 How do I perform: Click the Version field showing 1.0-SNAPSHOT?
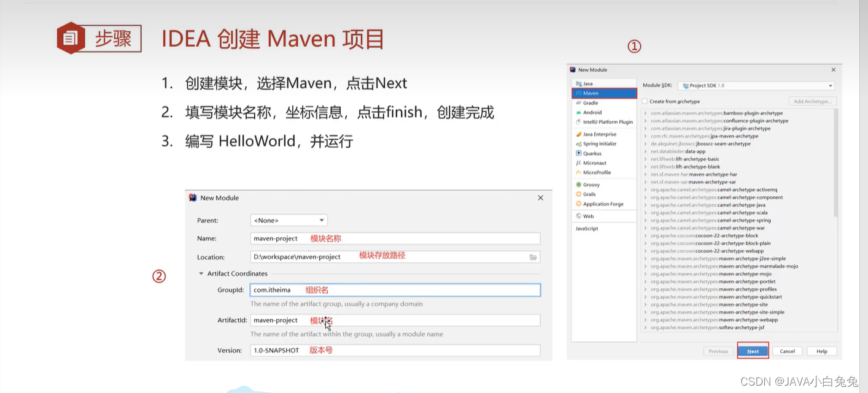[395, 350]
